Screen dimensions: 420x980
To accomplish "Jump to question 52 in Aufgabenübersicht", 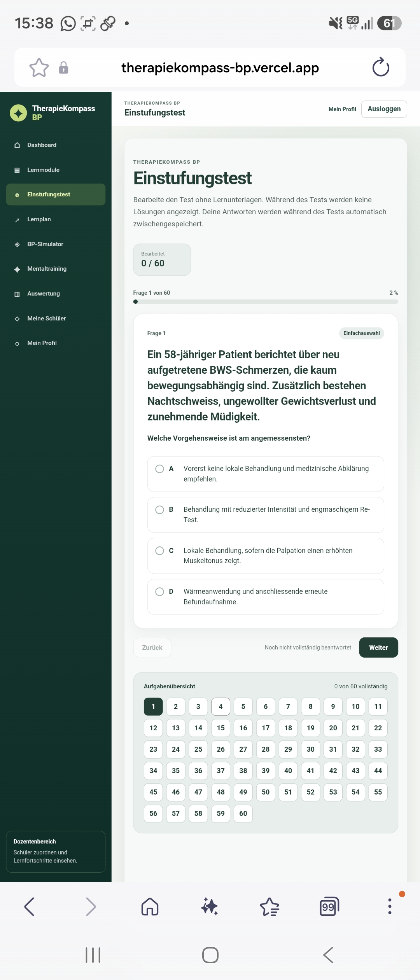I will [311, 792].
